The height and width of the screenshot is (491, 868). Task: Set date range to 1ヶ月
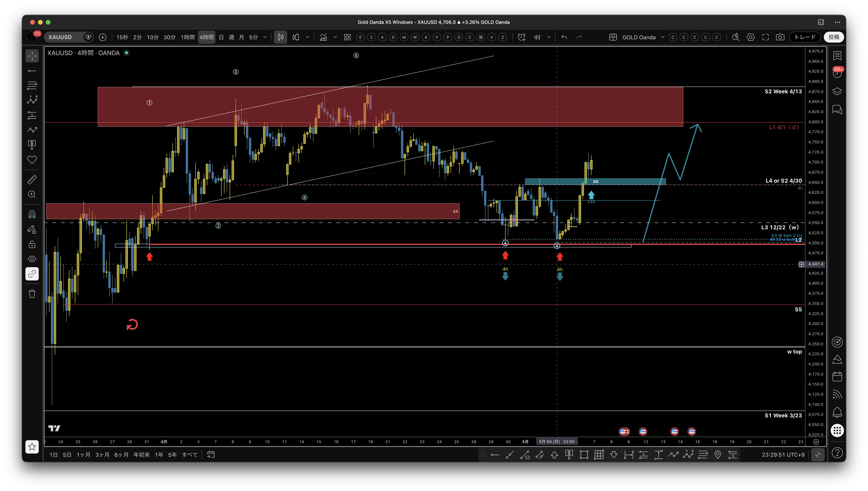(83, 455)
